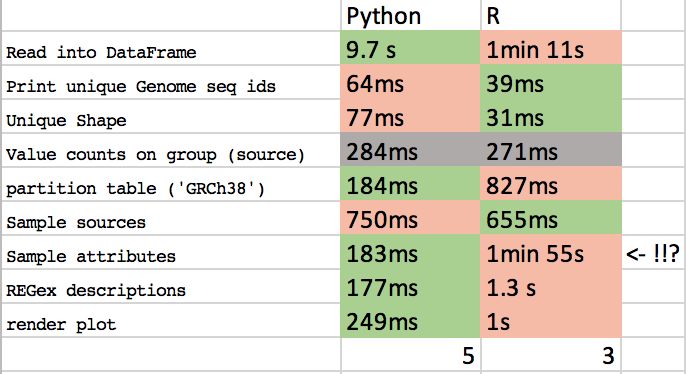
Task: Click the 'Print unique Genome seq ids' cell
Action: tap(171, 82)
